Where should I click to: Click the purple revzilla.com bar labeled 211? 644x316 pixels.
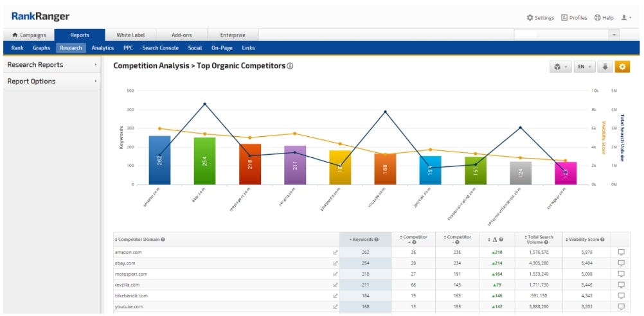pos(295,165)
